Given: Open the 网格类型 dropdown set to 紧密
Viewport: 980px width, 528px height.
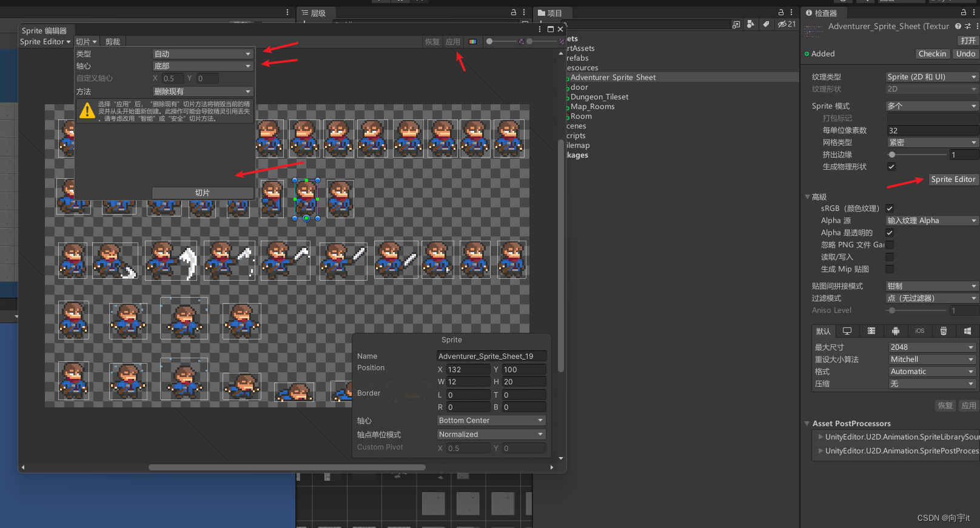Looking at the screenshot, I should [932, 142].
